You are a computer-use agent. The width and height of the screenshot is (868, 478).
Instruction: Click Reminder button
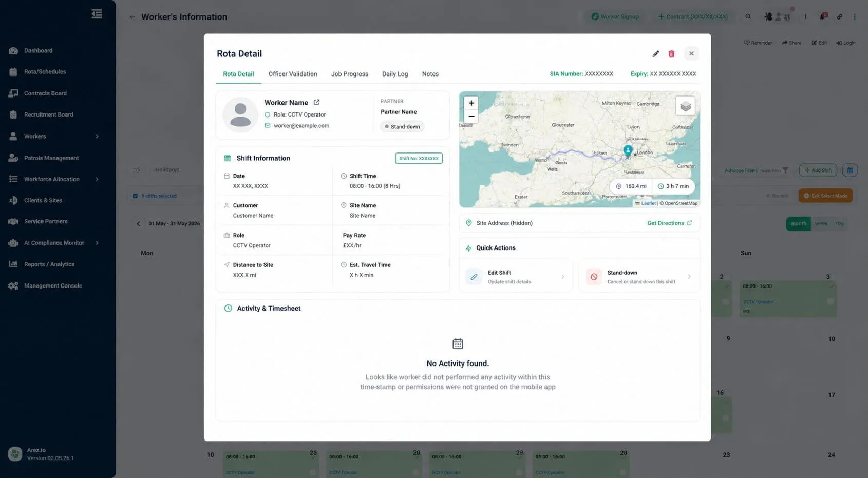tap(758, 43)
